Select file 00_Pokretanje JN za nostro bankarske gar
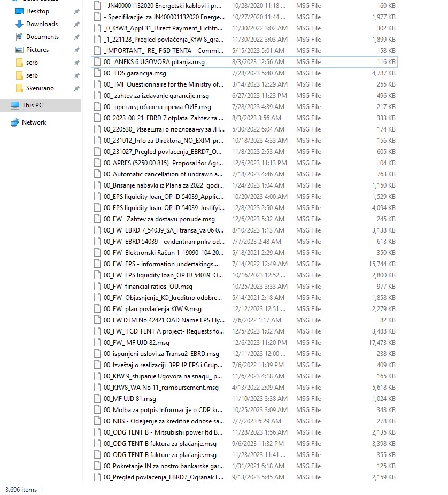The image size is (448, 495). point(164,466)
